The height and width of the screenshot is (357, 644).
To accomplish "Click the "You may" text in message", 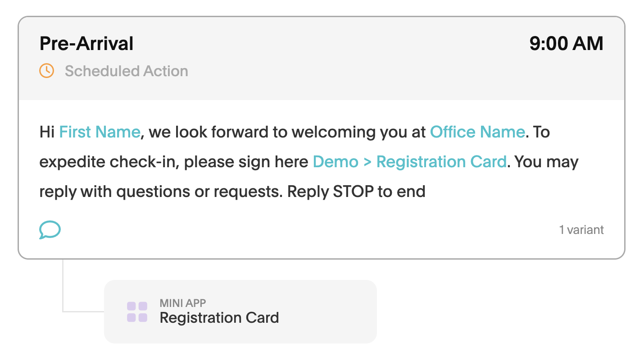I will coord(546,162).
